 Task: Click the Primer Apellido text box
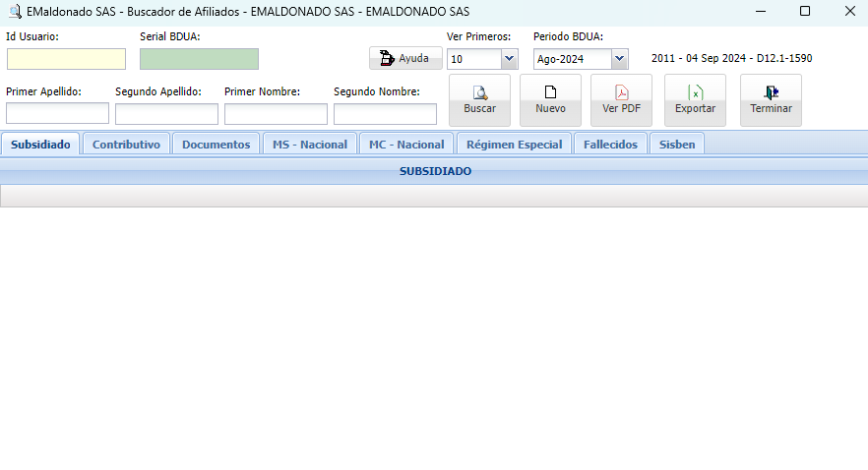(x=57, y=114)
